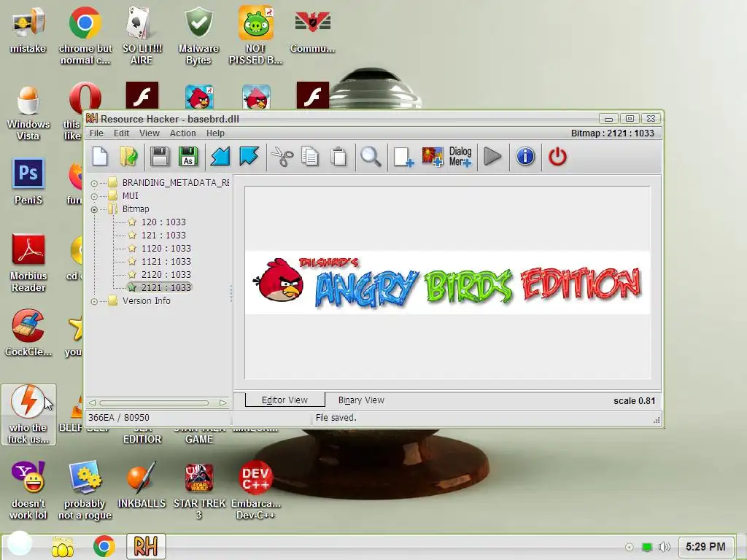Open the File menu
Image resolution: width=747 pixels, height=560 pixels.
[96, 133]
